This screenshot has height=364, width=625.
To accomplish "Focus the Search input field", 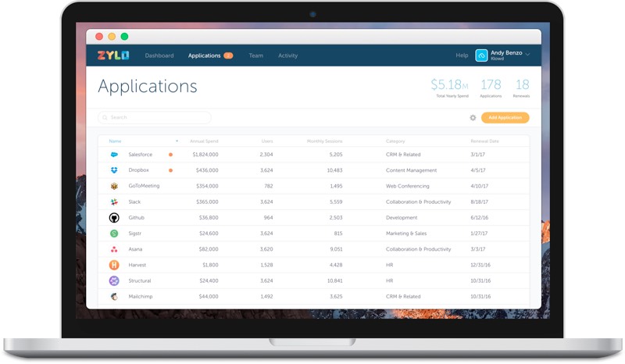I will (155, 118).
